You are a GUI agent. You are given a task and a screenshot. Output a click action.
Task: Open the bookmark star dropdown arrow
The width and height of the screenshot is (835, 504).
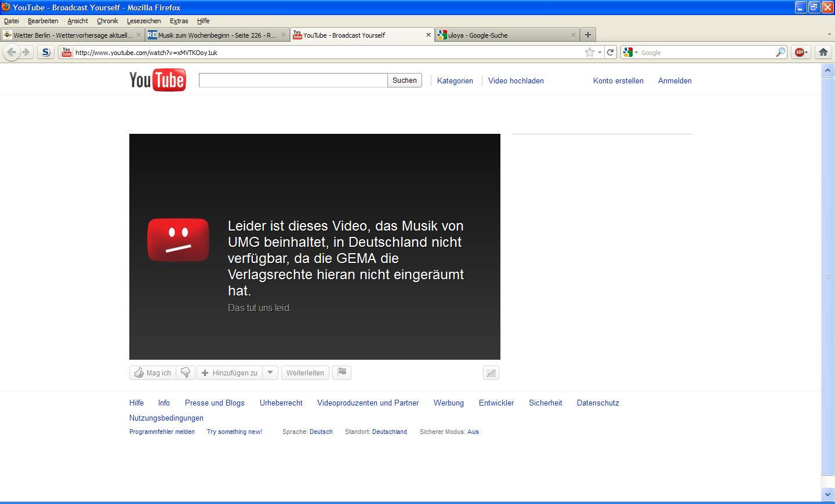600,52
